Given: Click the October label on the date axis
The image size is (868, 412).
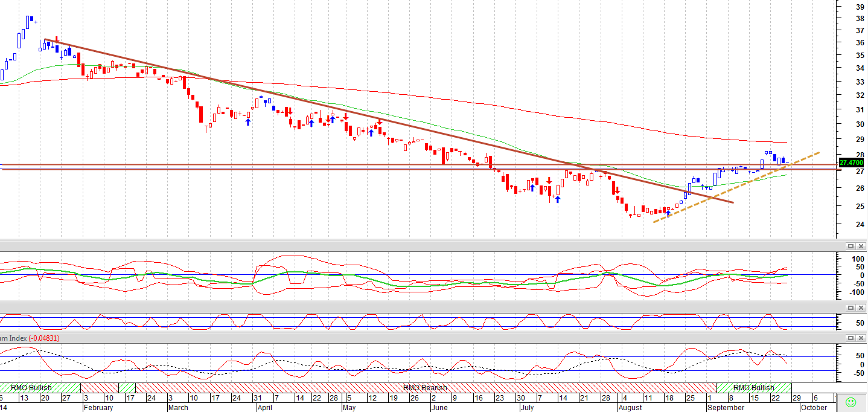Looking at the screenshot, I should pos(813,407).
